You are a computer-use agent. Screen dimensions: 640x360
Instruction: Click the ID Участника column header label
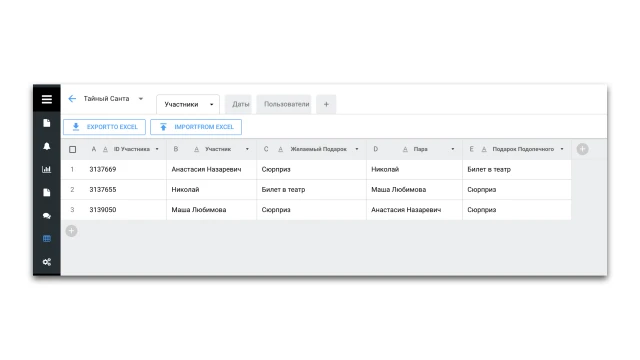click(x=131, y=149)
